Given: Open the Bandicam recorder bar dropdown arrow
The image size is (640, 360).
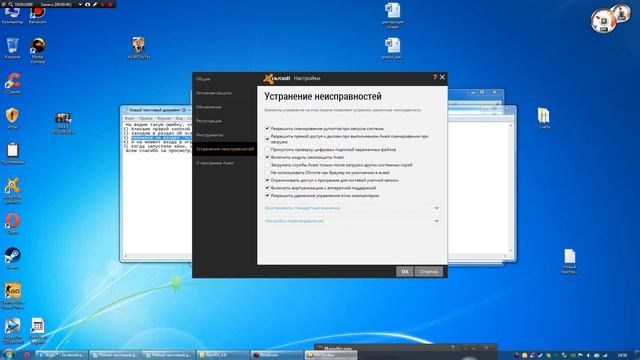Looking at the screenshot, I should (x=80, y=4).
